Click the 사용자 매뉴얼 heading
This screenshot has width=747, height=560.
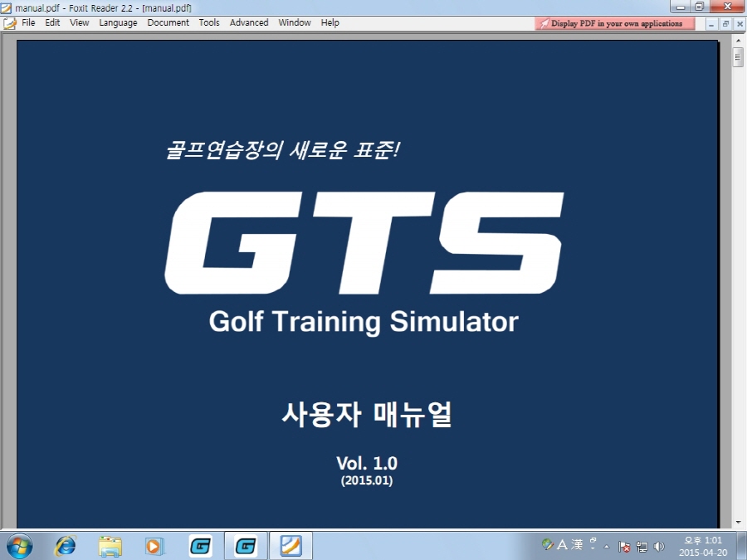pos(366,414)
